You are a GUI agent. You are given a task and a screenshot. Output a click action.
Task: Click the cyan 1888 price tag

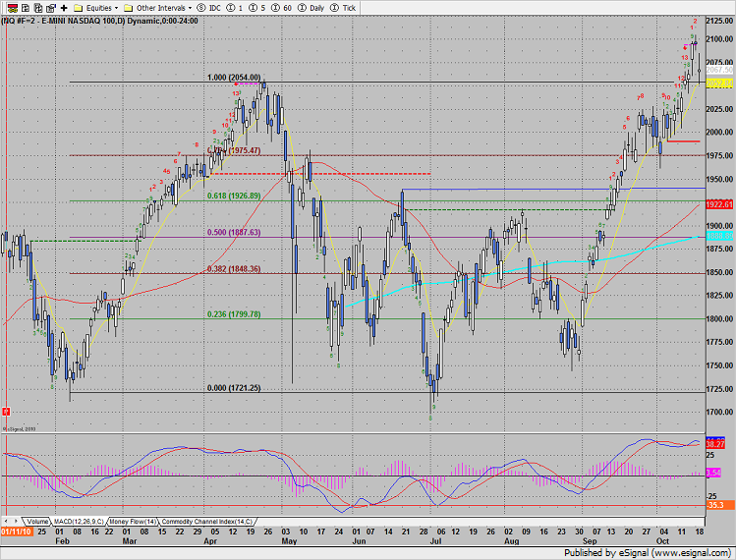719,236
